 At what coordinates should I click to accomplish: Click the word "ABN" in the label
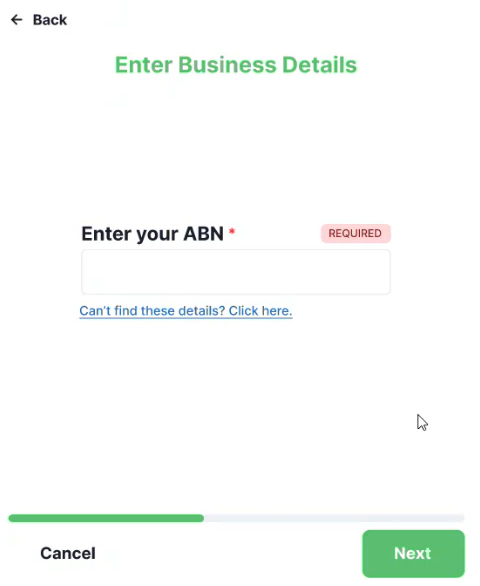point(203,234)
